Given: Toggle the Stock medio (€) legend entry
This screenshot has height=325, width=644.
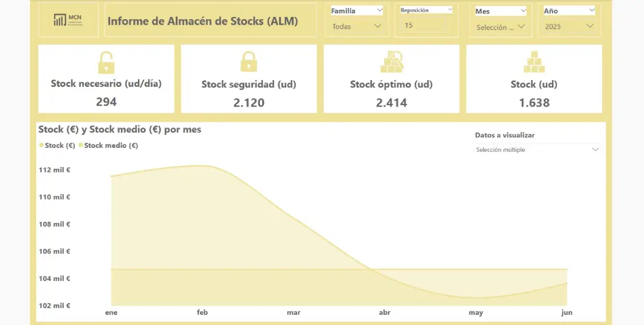Looking at the screenshot, I should coord(111,146).
